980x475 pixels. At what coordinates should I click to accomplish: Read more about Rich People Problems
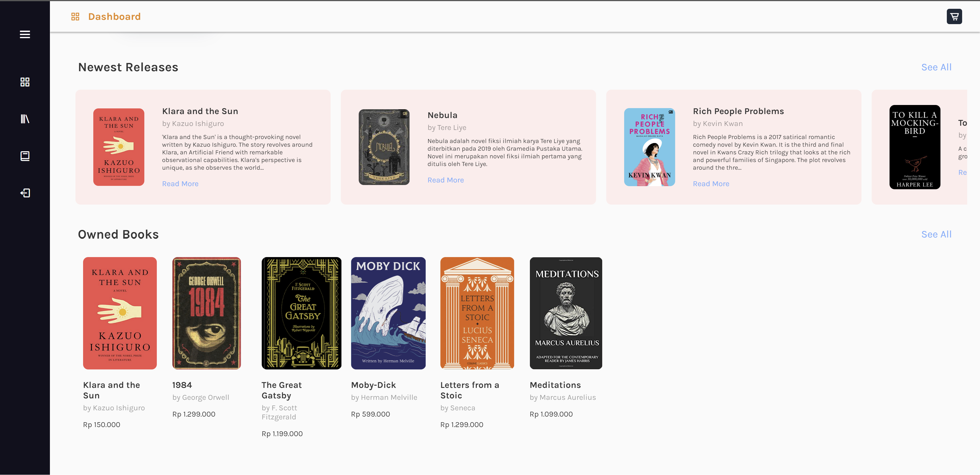pyautogui.click(x=711, y=184)
